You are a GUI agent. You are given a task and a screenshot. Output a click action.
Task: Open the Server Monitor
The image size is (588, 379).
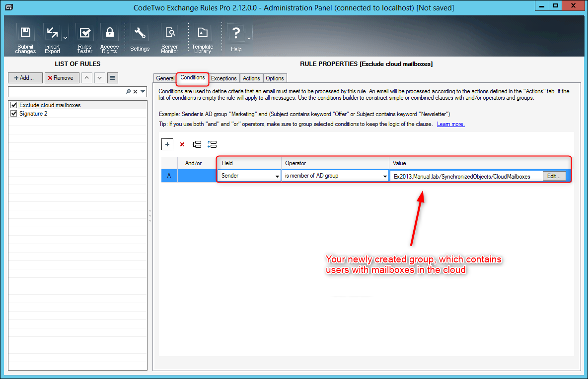pyautogui.click(x=169, y=33)
